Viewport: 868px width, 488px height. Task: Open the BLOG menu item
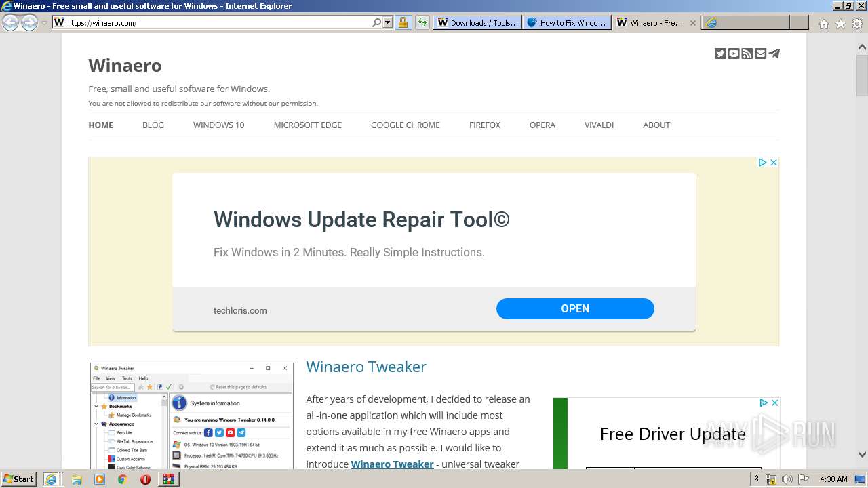click(153, 125)
